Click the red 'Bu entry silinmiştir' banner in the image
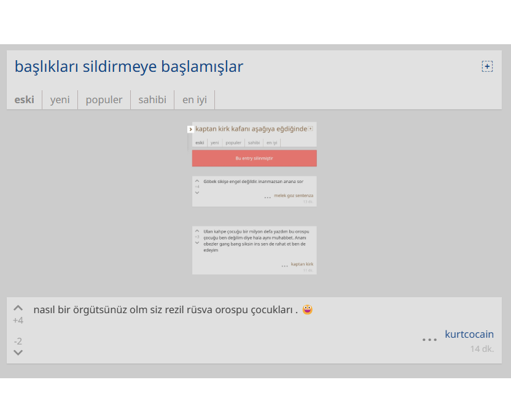Viewport: 511px width, 420px height. click(254, 158)
